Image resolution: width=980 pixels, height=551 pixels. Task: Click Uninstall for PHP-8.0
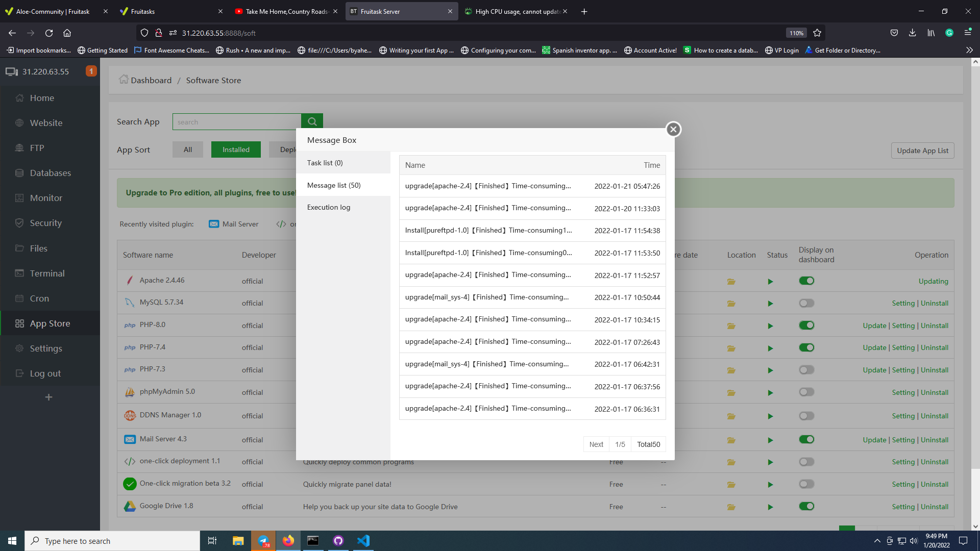934,325
